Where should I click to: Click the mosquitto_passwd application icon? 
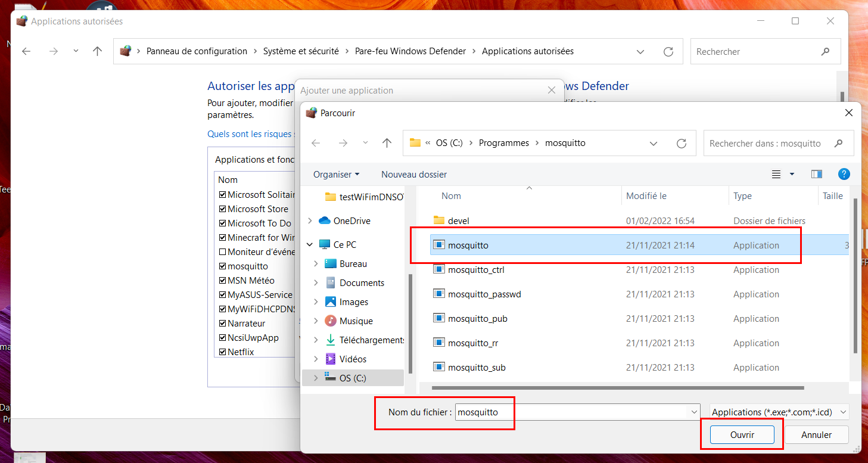439,294
